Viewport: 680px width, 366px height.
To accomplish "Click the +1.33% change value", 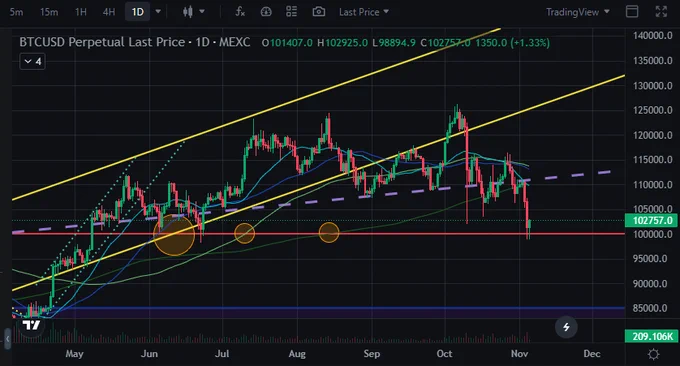I will coord(530,42).
